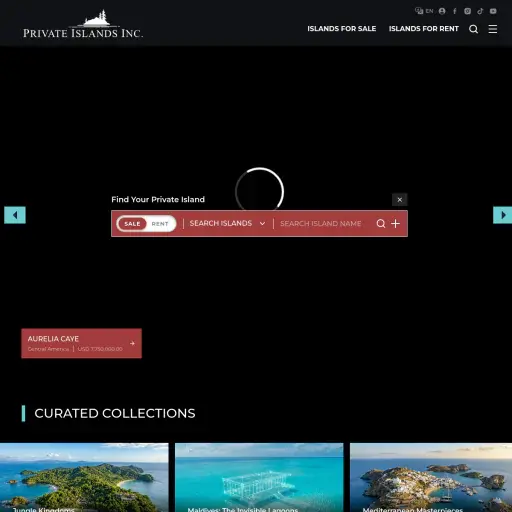
Task: Open the Mediterranean Masterpieces collection
Action: point(431,477)
